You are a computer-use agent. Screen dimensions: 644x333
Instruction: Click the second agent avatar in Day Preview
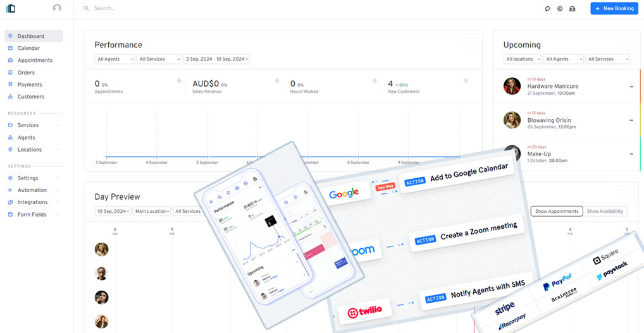tap(101, 273)
